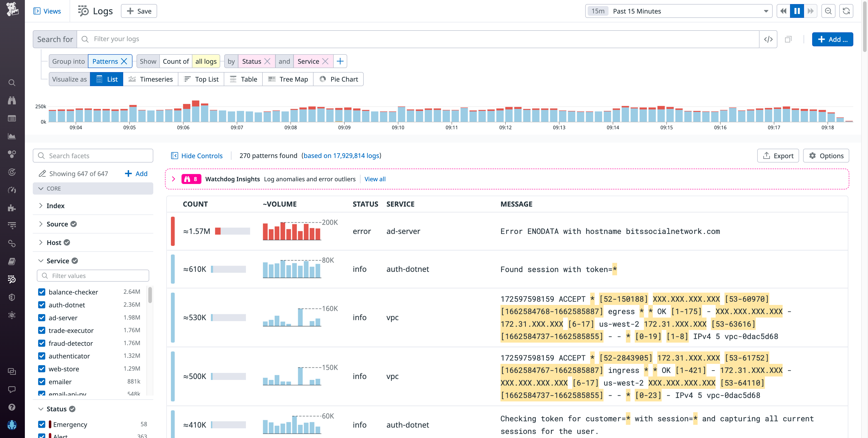Image resolution: width=868 pixels, height=438 pixels.
Task: Open the Notebooks sidebar icon
Action: pos(12,261)
